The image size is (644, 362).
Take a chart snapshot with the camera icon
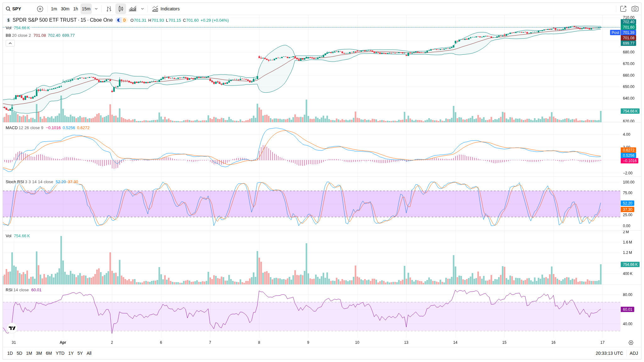[635, 9]
